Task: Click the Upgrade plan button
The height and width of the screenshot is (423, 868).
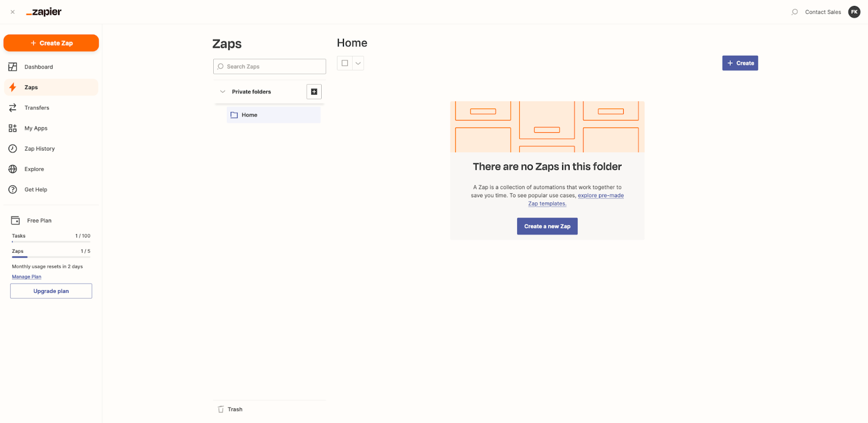Action: pyautogui.click(x=51, y=291)
